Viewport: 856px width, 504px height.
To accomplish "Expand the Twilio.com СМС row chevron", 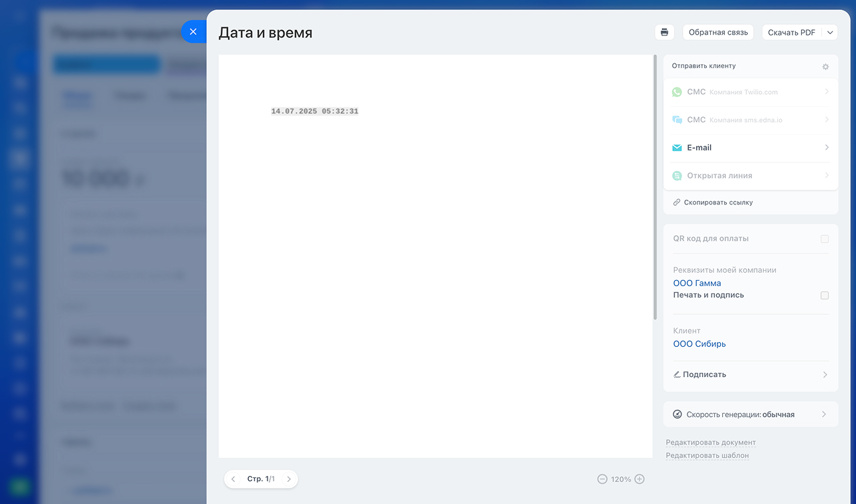I will pyautogui.click(x=827, y=92).
